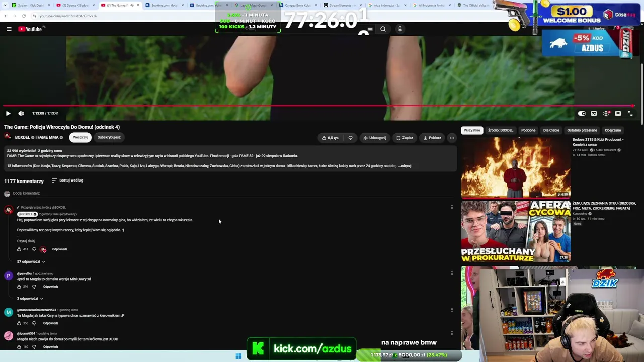Go to the YouTube home logo

pyautogui.click(x=30, y=29)
